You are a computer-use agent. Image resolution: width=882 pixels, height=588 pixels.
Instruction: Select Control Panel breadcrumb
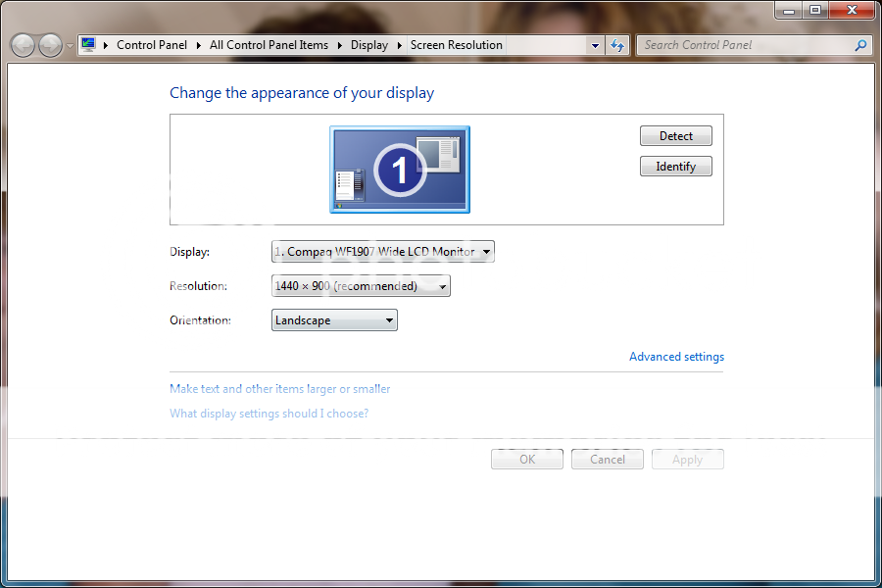152,45
